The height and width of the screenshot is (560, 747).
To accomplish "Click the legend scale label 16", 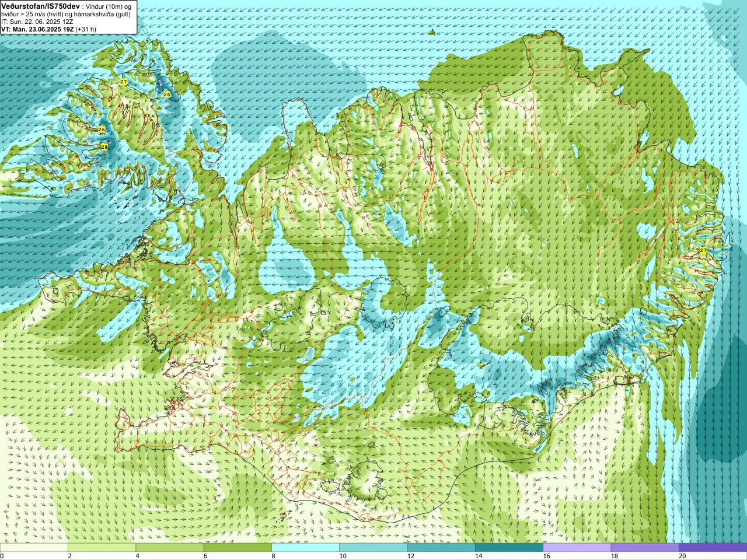I will (546, 556).
